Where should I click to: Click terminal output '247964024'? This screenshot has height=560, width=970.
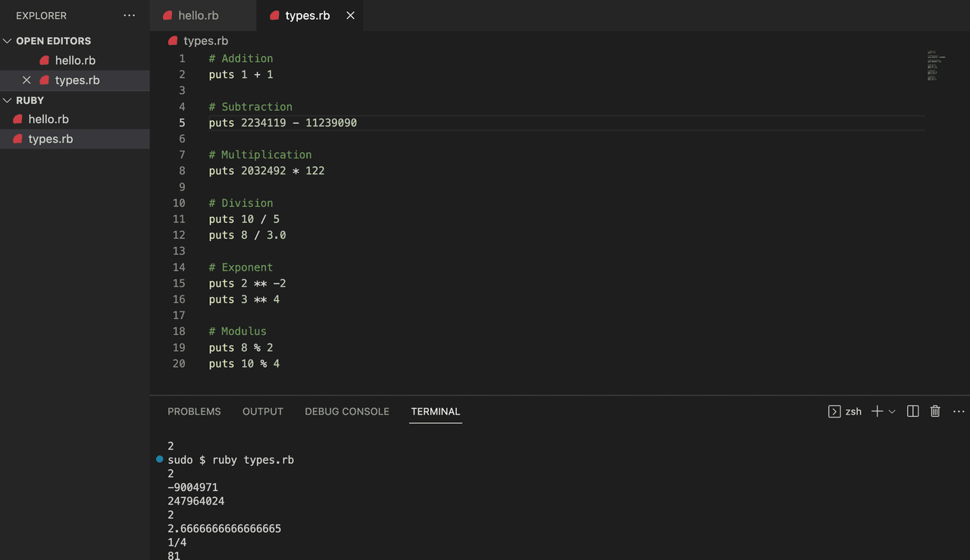(x=196, y=501)
